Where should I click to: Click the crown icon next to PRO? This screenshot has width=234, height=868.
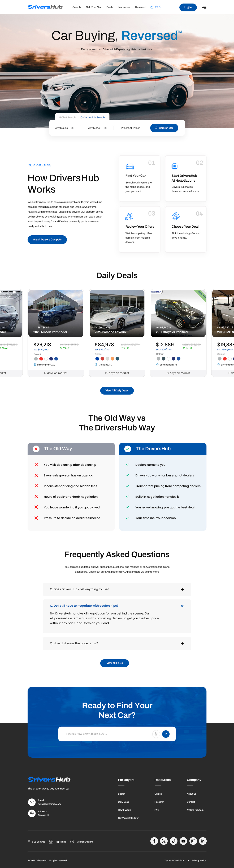click(x=152, y=7)
